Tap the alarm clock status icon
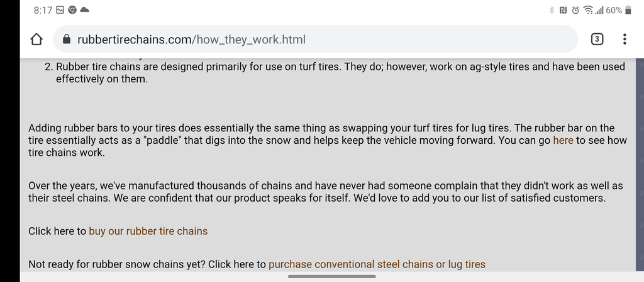This screenshot has width=644, height=282. [575, 10]
